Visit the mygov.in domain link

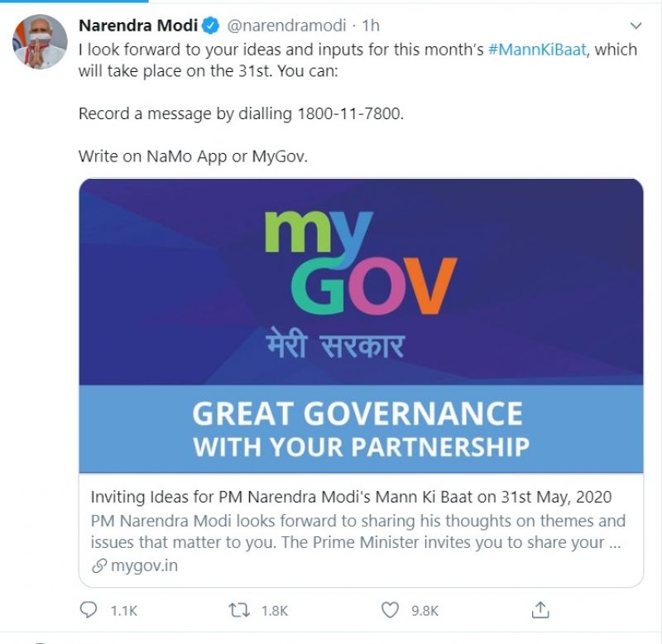coord(144,566)
